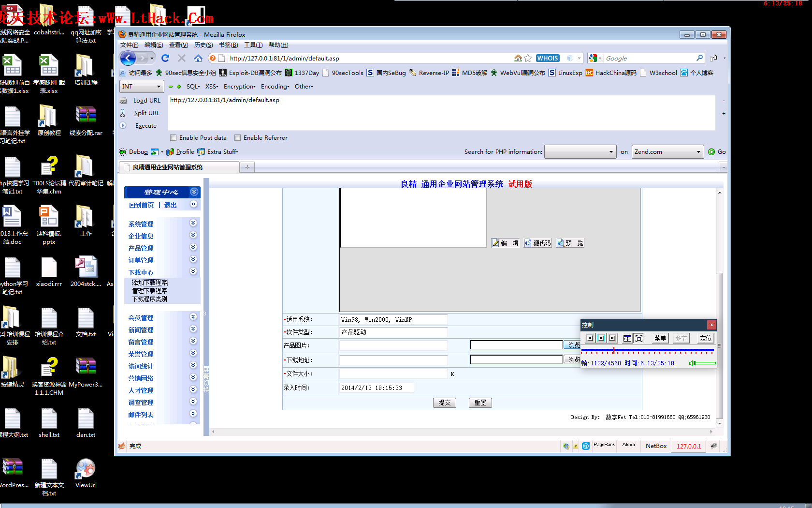This screenshot has height=508, width=812.
Task: Stop playback in the 控制 panel
Action: pos(601,338)
